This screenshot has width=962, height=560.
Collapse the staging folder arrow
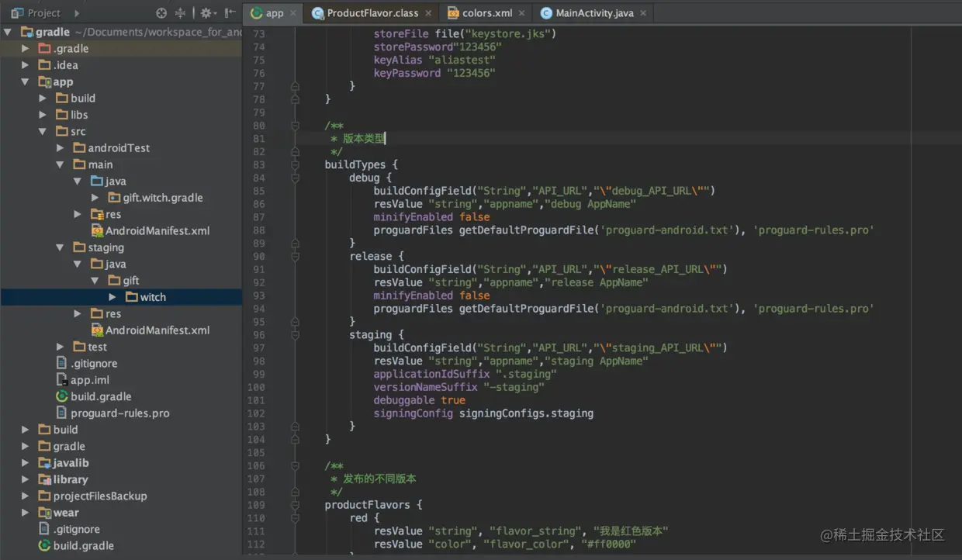(61, 247)
